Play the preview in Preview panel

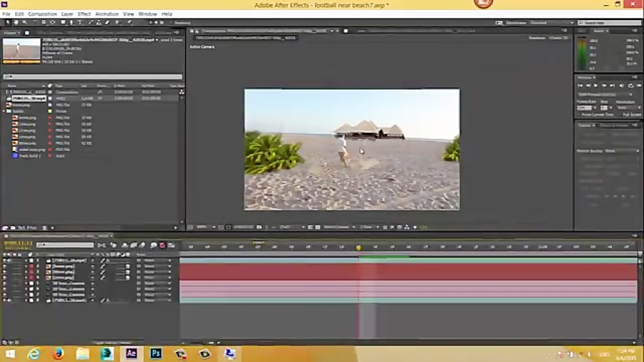[596, 85]
